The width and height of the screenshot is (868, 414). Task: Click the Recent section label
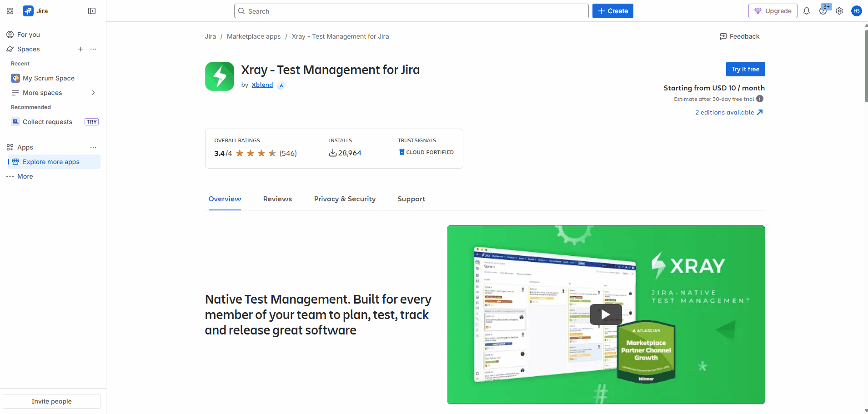[x=20, y=64]
